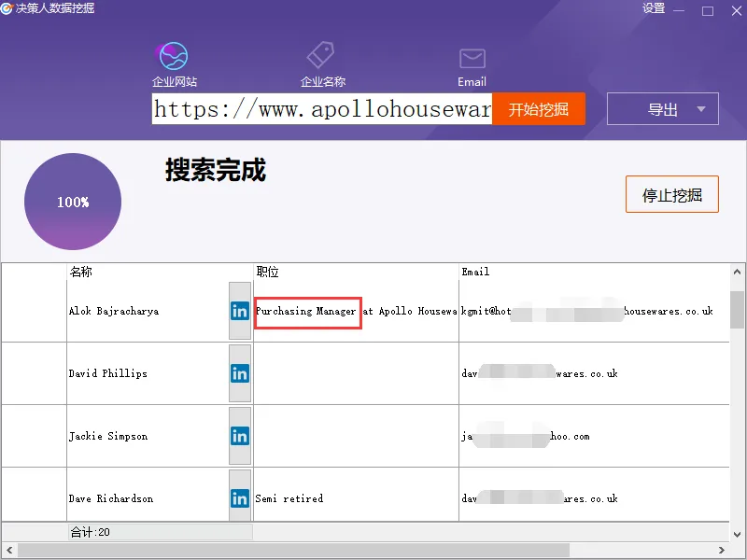
Task: Open Jackie Simpson's LinkedIn icon
Action: 240,436
